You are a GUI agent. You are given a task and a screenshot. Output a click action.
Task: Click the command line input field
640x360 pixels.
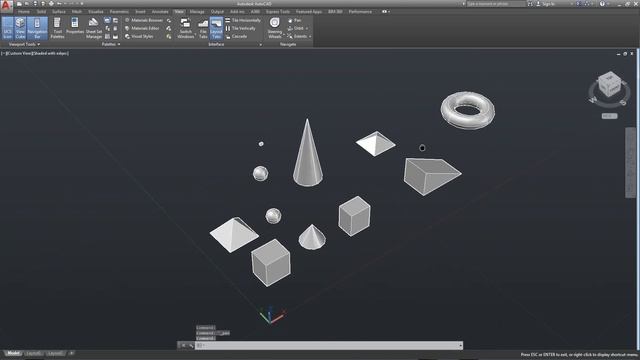[x=329, y=345]
